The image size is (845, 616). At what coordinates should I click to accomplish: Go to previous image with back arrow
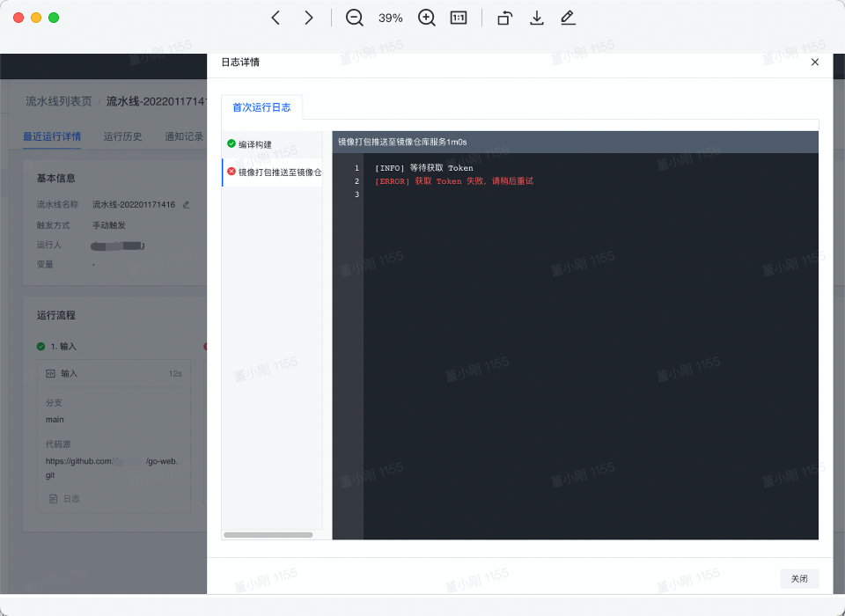coord(276,18)
